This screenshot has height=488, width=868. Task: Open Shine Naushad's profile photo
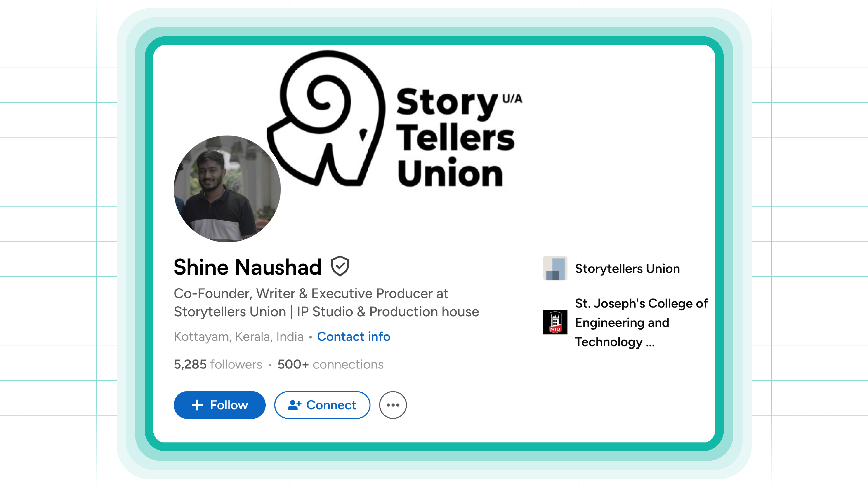point(227,189)
